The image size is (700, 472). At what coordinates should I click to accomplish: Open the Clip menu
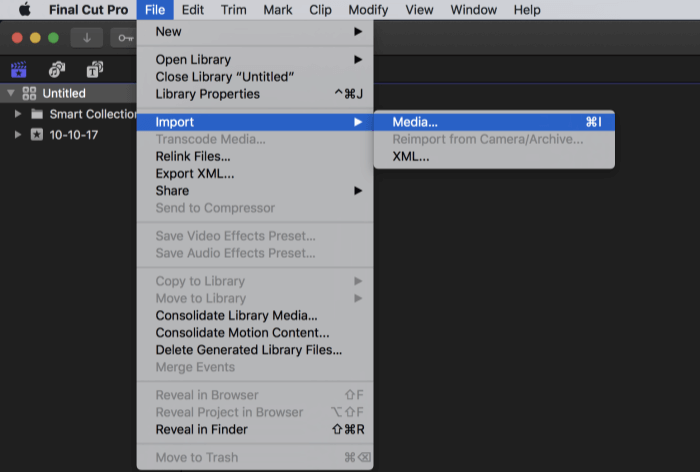coord(320,9)
